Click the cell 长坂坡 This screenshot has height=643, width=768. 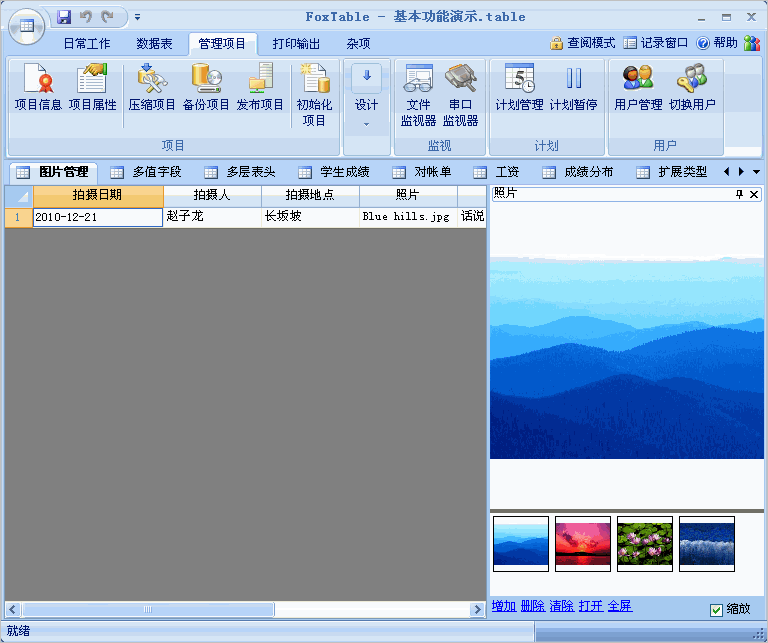(x=310, y=217)
